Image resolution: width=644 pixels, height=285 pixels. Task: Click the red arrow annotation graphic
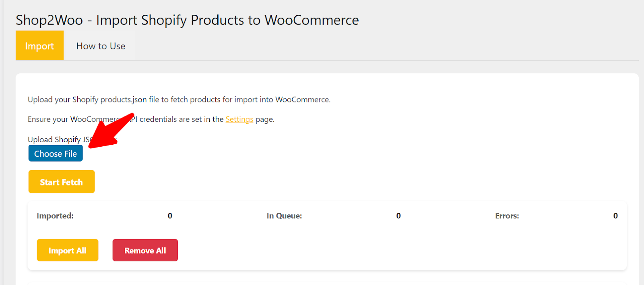coord(111,131)
